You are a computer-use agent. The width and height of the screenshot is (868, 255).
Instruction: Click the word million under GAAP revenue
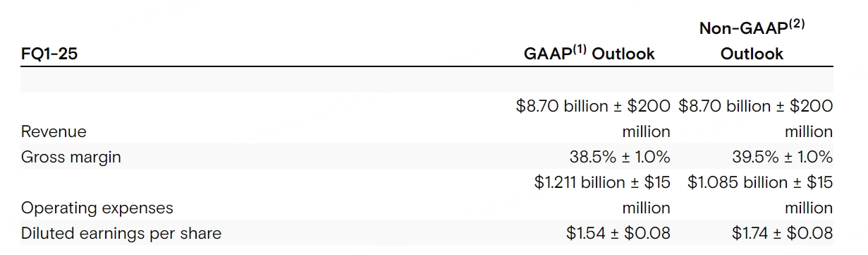(646, 131)
